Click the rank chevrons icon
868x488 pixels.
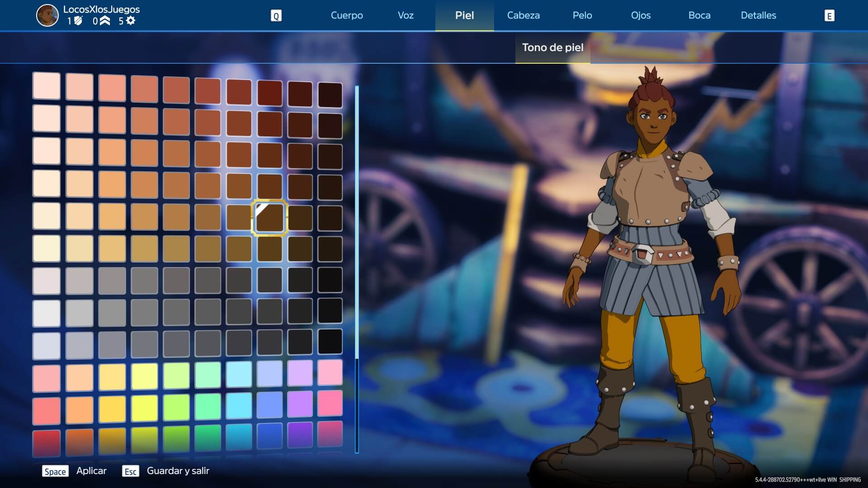point(105,21)
